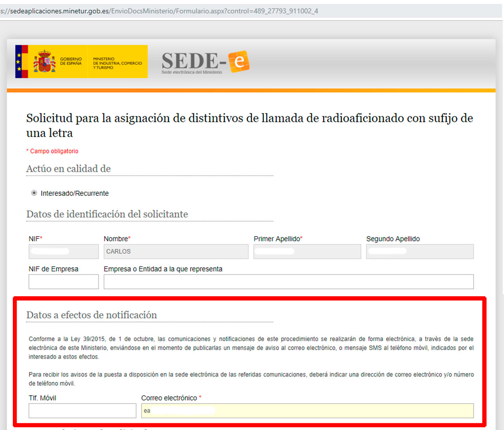The width and height of the screenshot is (504, 430).
Task: Click the Gobierno de España logo text
Action: pyautogui.click(x=71, y=61)
